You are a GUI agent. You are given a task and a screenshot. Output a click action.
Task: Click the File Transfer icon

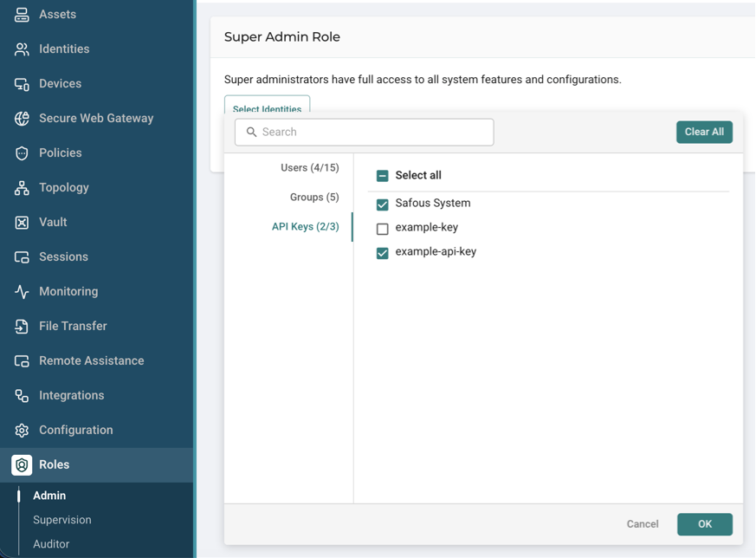[x=22, y=327]
